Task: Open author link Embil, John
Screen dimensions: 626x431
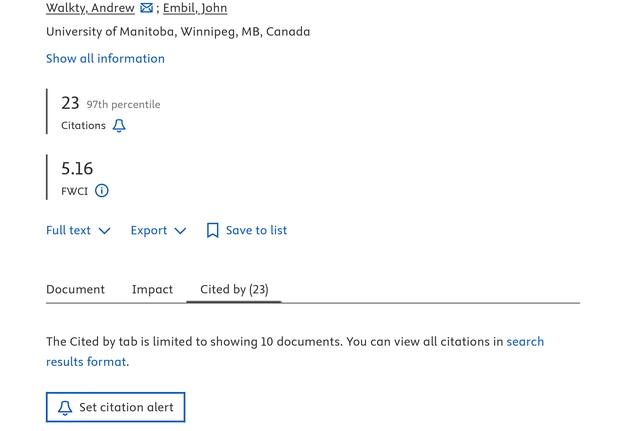Action: (x=195, y=8)
